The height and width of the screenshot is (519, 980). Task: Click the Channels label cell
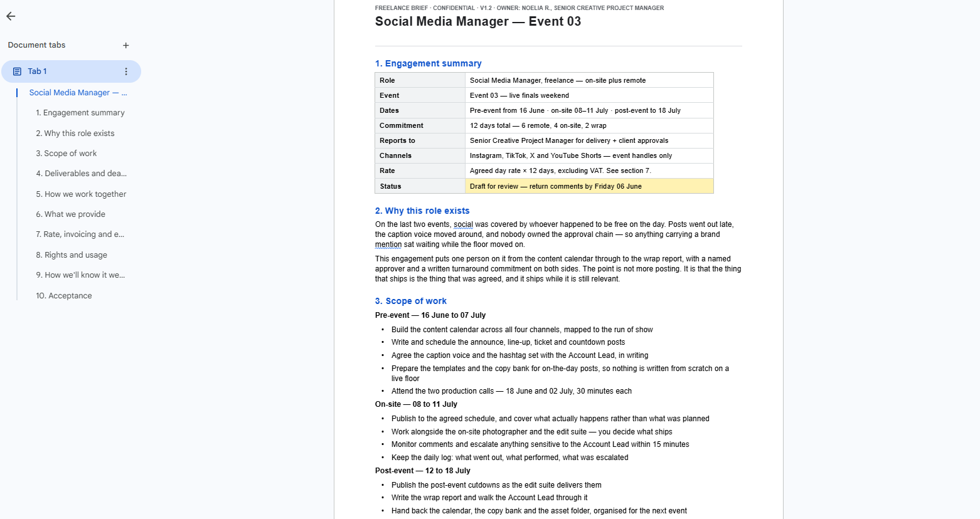coord(420,155)
